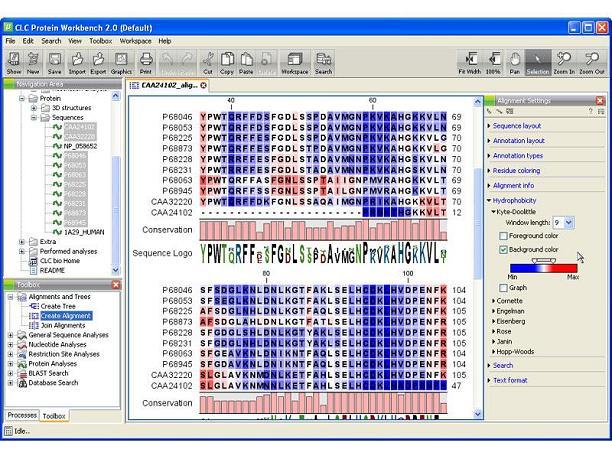
Task: Open the Toolbox menu
Action: pyautogui.click(x=100, y=41)
